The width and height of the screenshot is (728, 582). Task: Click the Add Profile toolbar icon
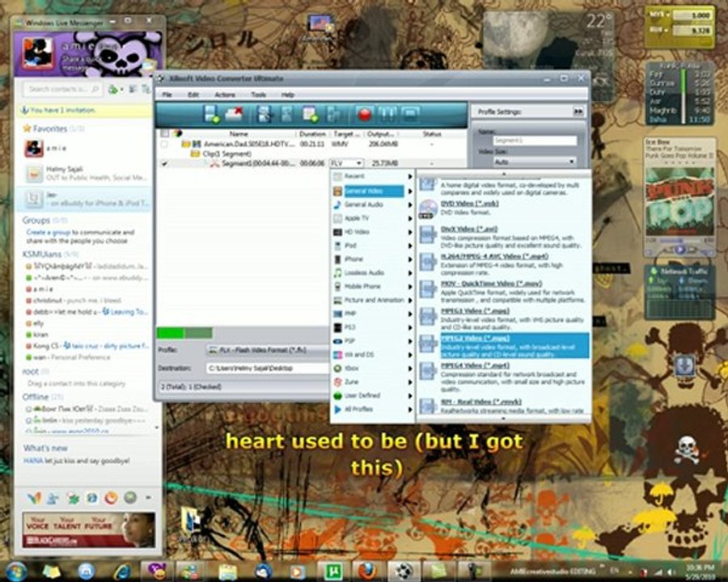click(310, 114)
